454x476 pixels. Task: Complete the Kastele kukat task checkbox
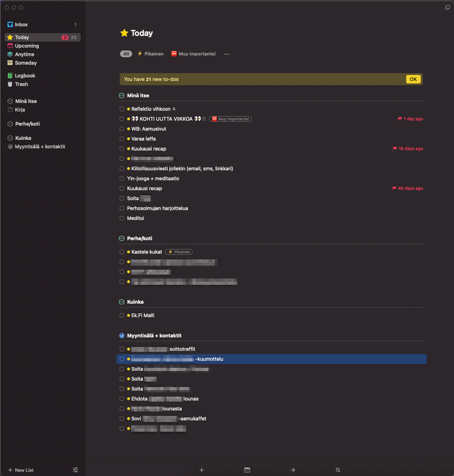coord(122,252)
